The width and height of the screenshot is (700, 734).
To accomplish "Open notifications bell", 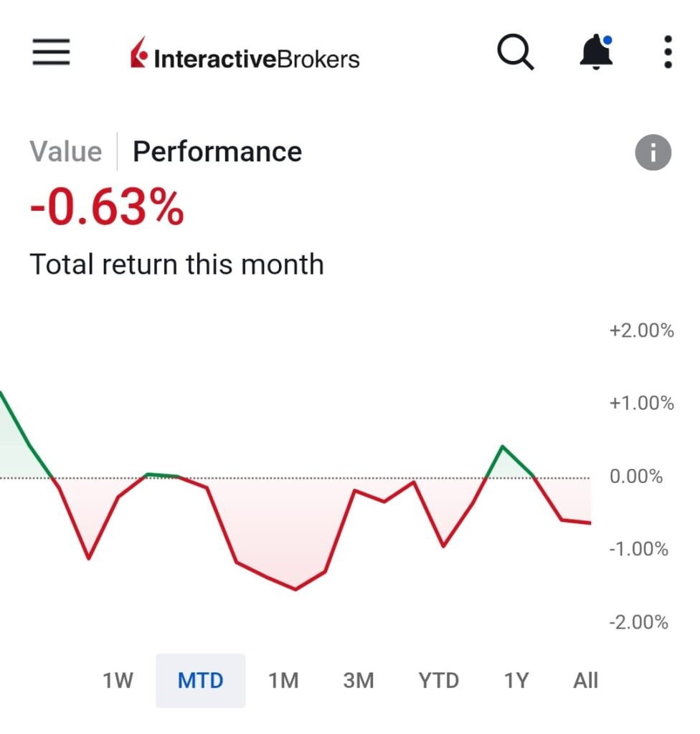I will coord(596,52).
